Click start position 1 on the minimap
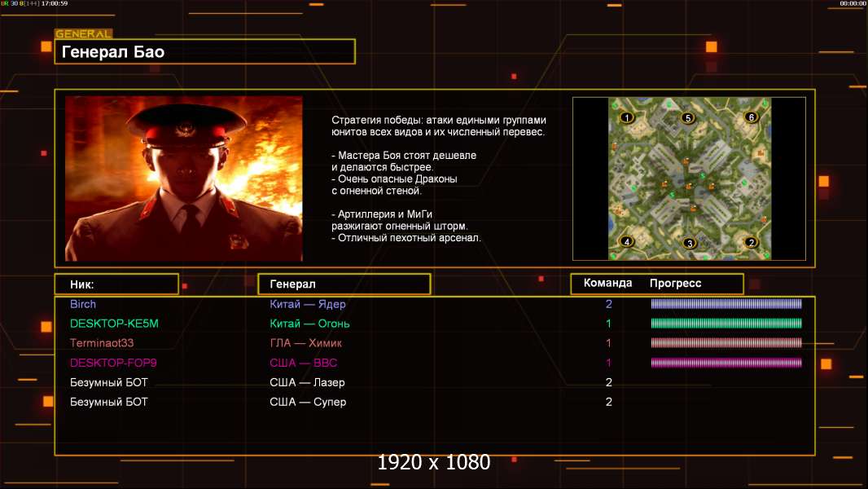Screen dimensions: 868x489 click(627, 117)
